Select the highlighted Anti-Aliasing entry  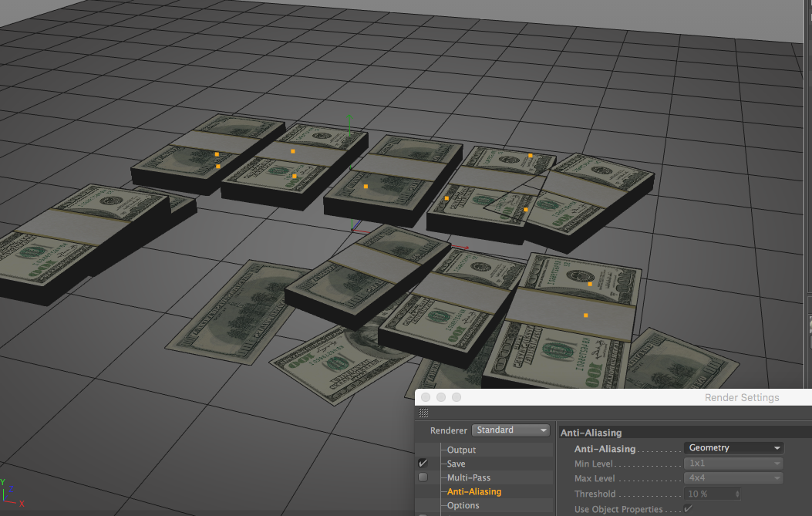473,491
